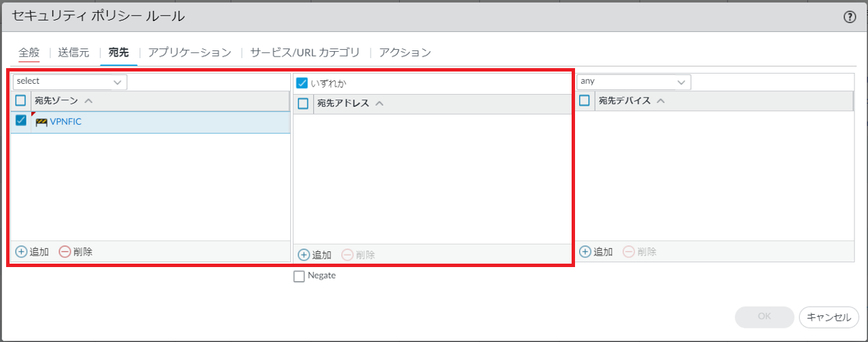Click add icon under destination zone
Image resolution: width=868 pixels, height=342 pixels.
(21, 251)
